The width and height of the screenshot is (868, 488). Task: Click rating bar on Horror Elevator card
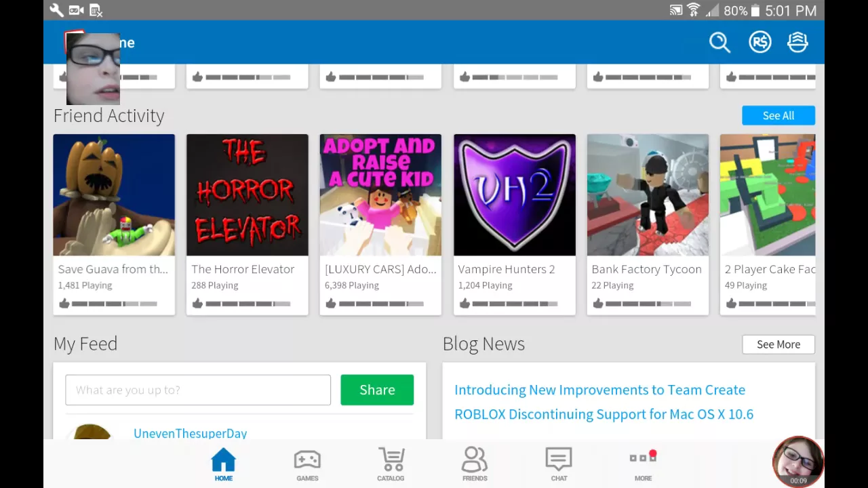(x=248, y=304)
